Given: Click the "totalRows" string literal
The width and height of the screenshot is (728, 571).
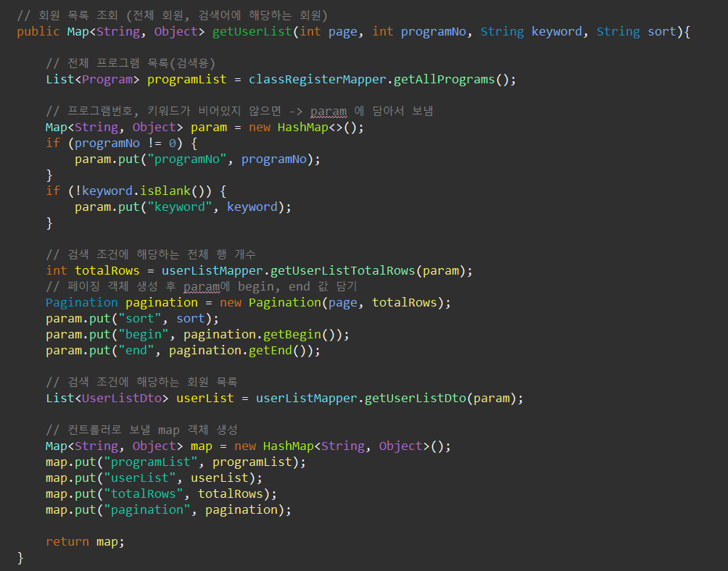Looking at the screenshot, I should 144,493.
